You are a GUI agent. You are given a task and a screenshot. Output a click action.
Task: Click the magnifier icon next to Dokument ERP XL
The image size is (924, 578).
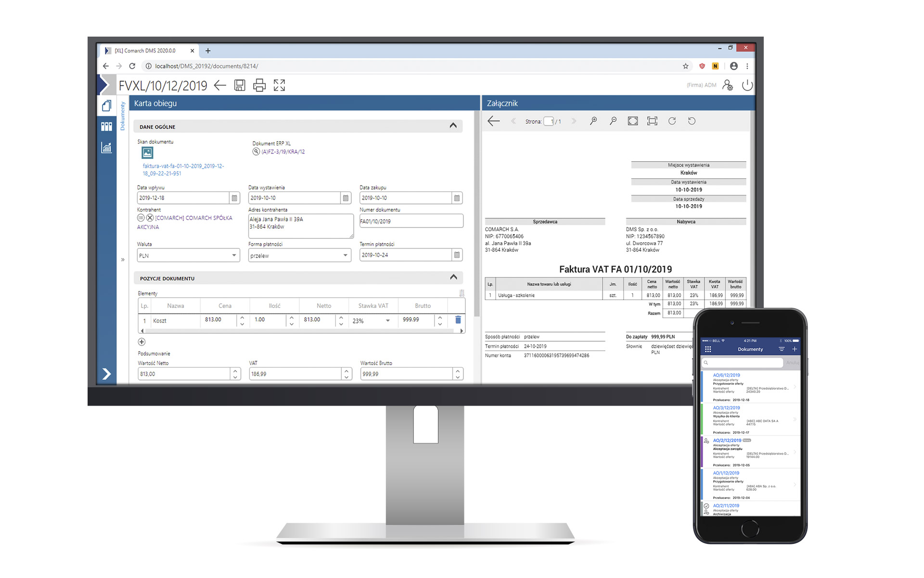click(256, 151)
